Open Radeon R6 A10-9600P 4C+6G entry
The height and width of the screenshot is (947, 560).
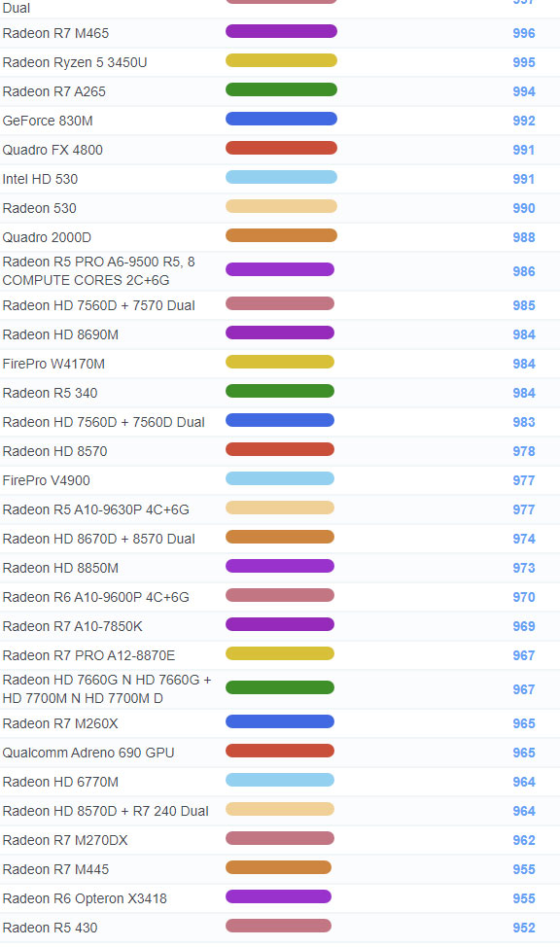95,597
